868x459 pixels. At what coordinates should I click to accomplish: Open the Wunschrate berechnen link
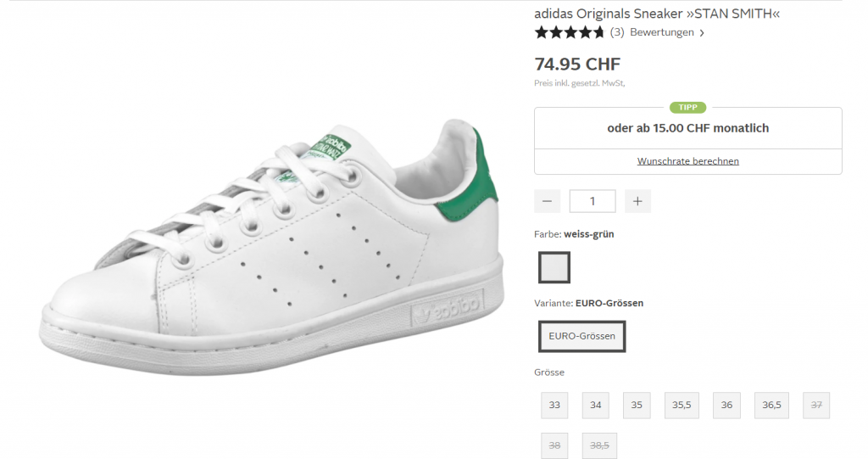point(687,161)
